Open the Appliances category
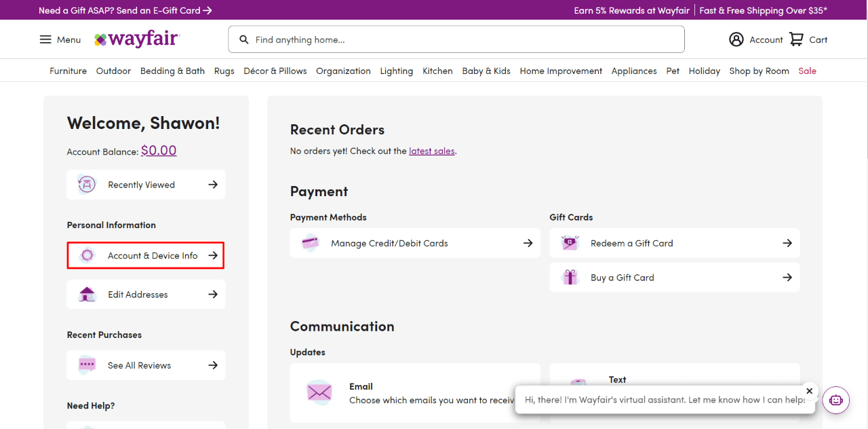 pos(634,71)
